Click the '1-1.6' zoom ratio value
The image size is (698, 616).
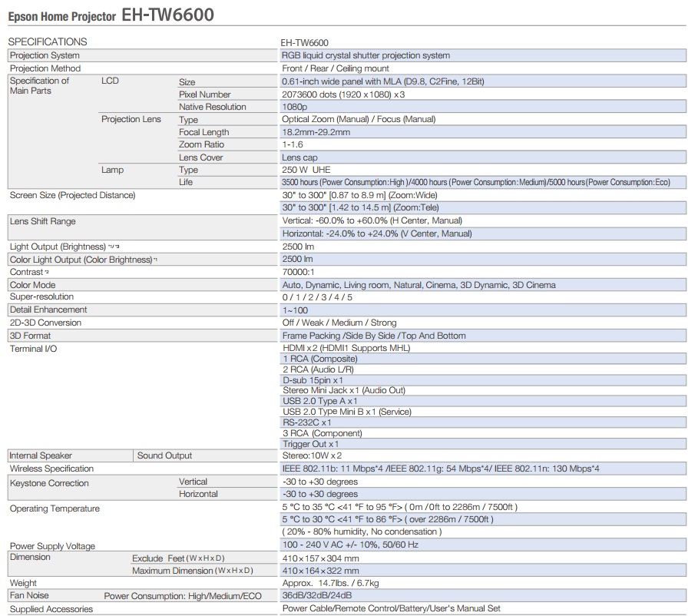pos(293,144)
